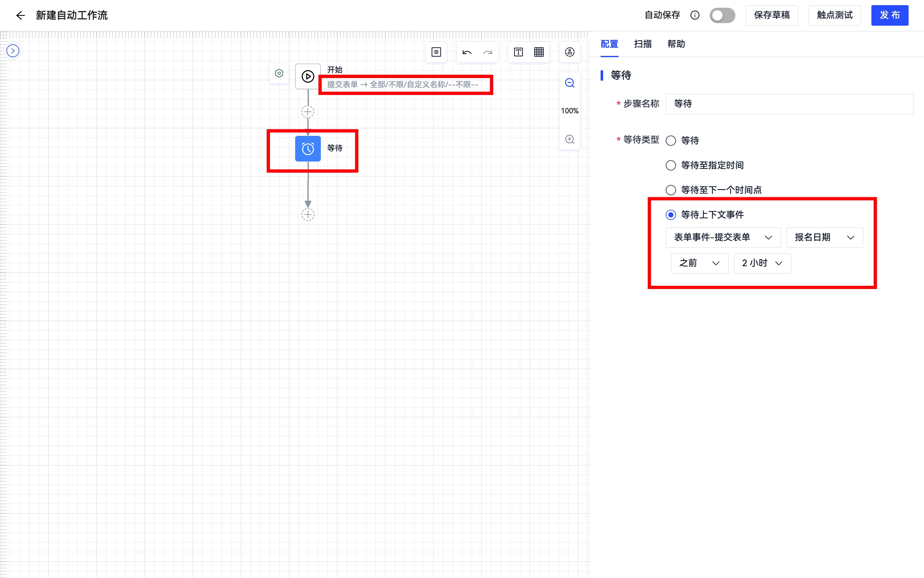Expand the left sidebar with circled chevron
The height and width of the screenshot is (578, 924).
(x=13, y=51)
